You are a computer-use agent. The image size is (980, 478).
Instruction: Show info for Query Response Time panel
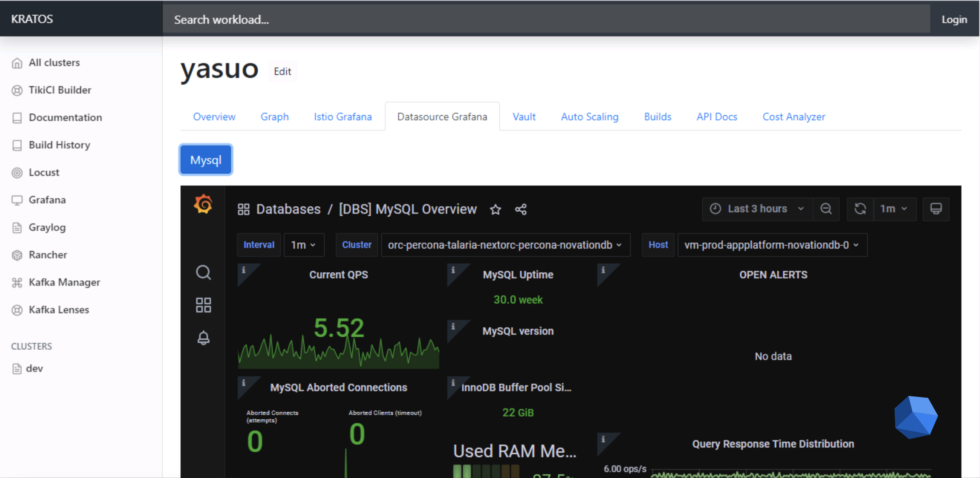point(603,439)
